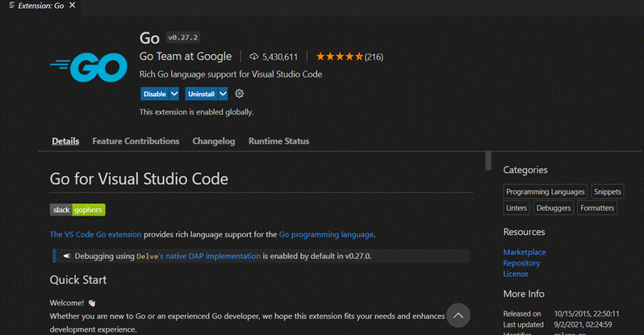Select the Runtime Status tab
This screenshot has width=644, height=335.
point(278,141)
